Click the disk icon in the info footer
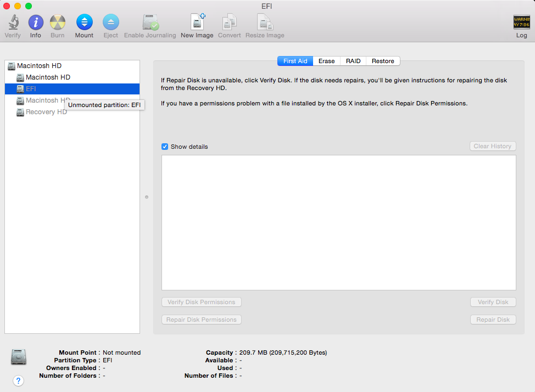This screenshot has height=392, width=535. coord(19,357)
